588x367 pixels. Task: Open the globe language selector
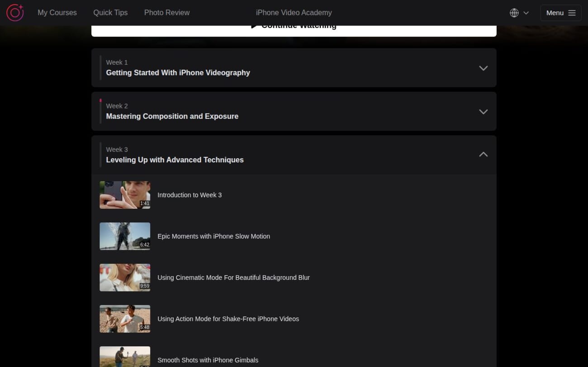[x=519, y=13]
